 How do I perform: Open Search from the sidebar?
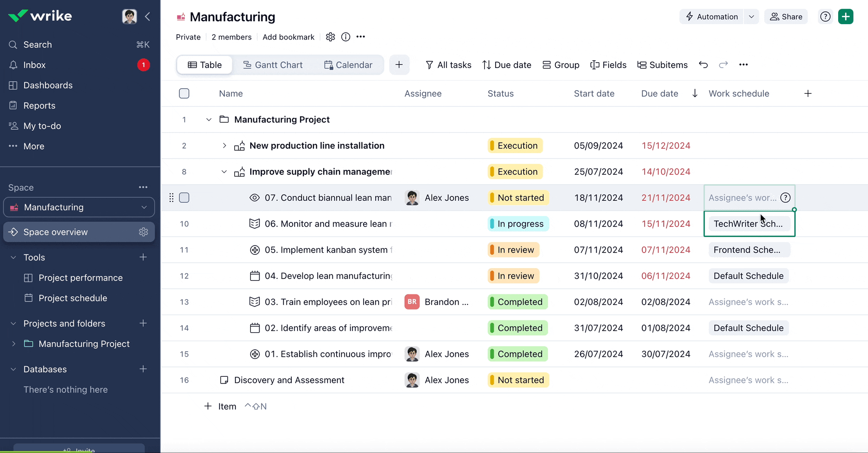(37, 44)
